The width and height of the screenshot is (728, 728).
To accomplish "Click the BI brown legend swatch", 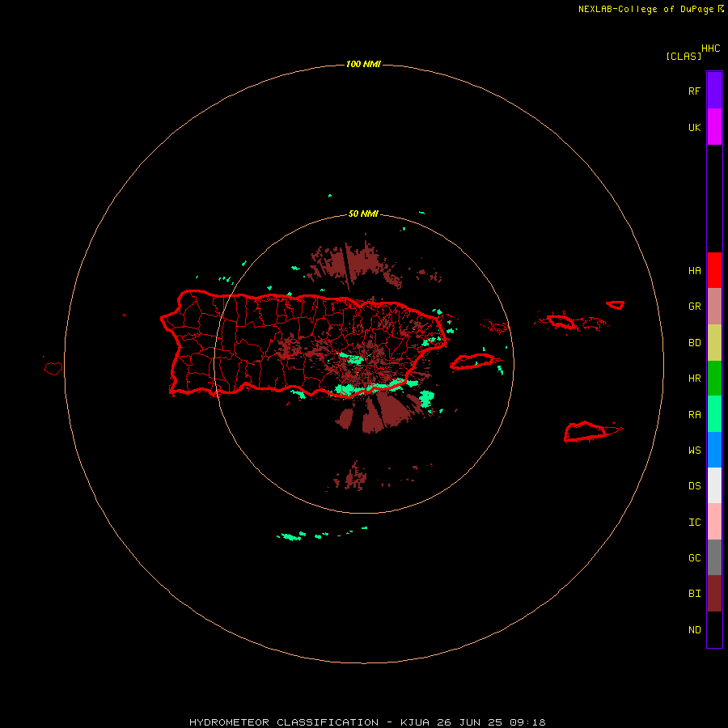I will [x=714, y=594].
